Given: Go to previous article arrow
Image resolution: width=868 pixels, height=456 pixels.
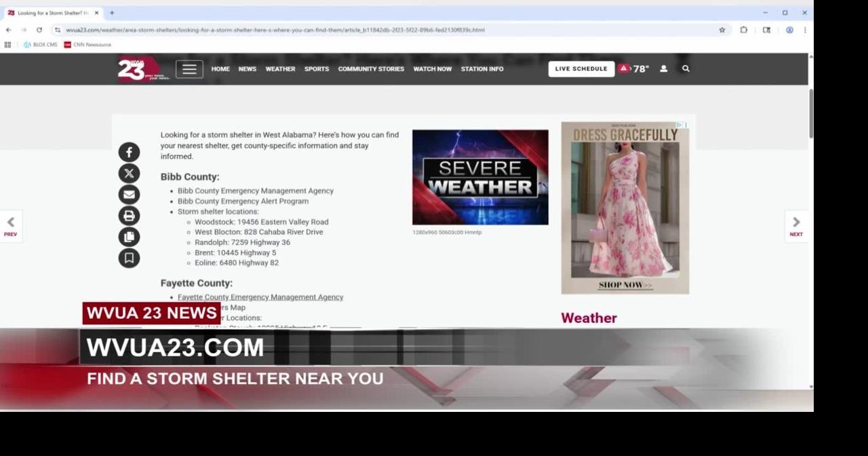Looking at the screenshot, I should (x=10, y=226).
